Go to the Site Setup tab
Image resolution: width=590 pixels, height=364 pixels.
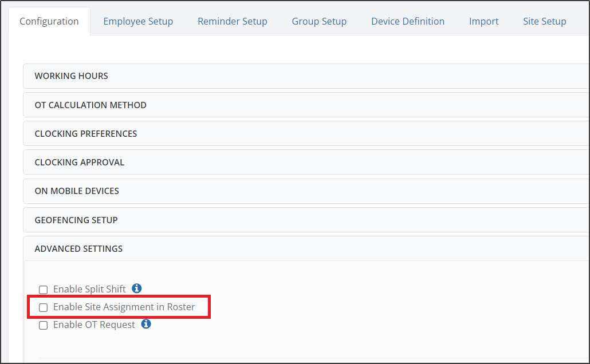(545, 21)
